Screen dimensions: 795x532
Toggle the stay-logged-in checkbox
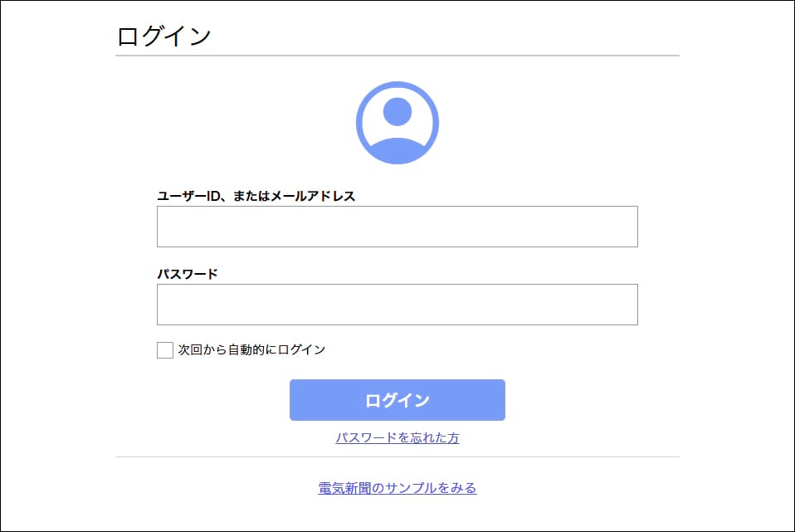coord(163,349)
